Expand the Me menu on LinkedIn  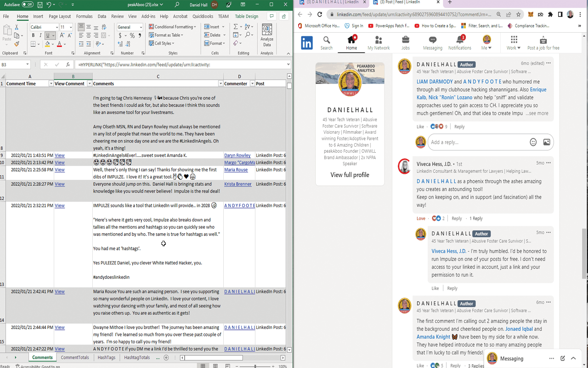coord(487,42)
